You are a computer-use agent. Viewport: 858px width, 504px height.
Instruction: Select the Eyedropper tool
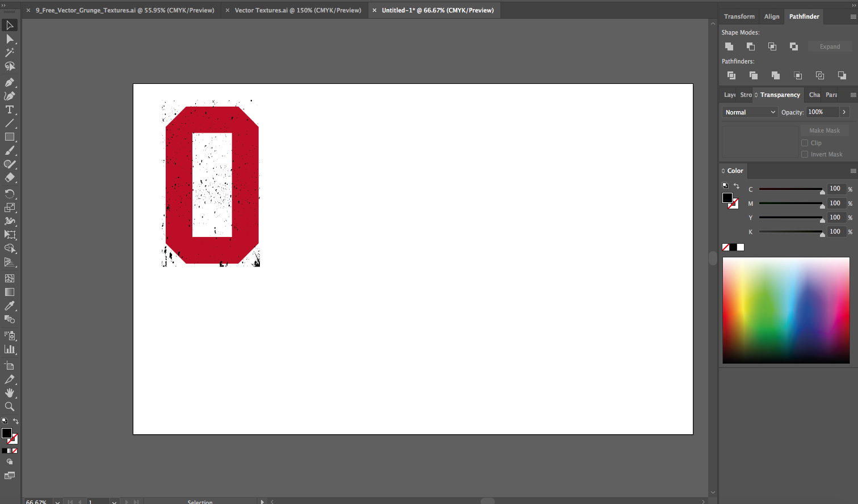(10, 306)
